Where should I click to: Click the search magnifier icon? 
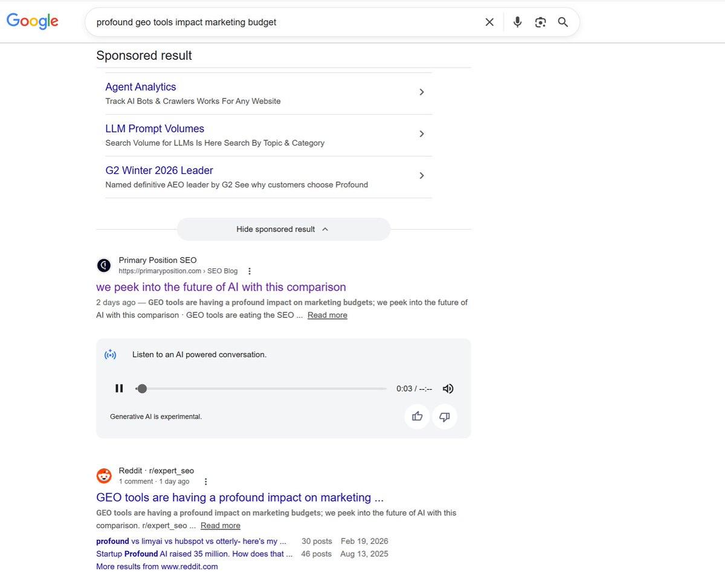point(562,22)
